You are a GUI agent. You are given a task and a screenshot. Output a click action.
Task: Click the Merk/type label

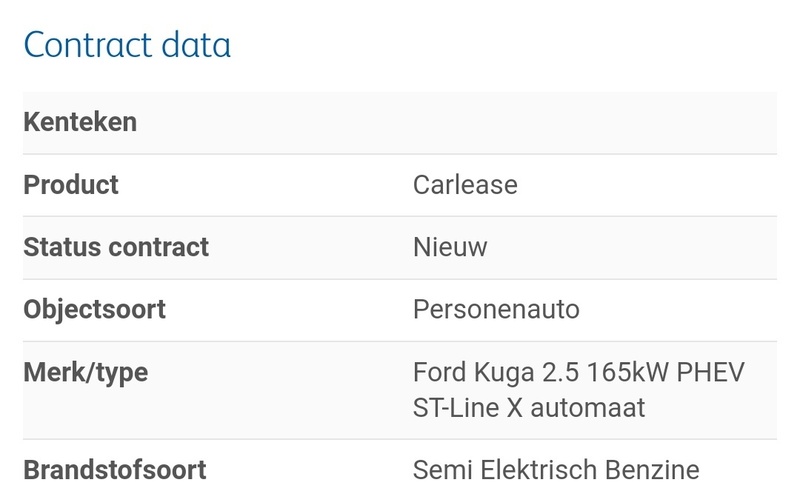(x=86, y=373)
